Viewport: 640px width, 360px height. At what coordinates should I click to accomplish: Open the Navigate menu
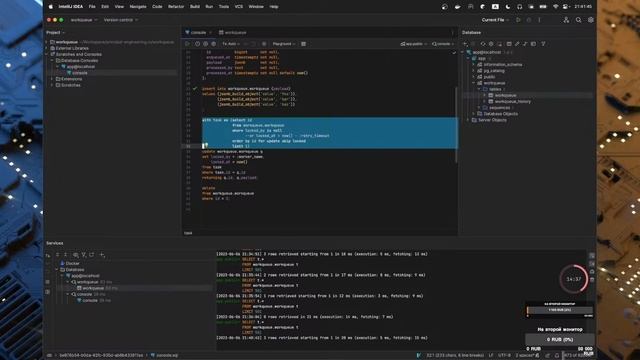click(x=138, y=7)
